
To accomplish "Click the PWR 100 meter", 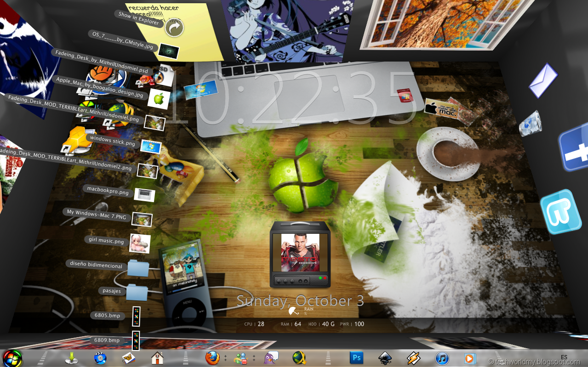I will point(352,324).
